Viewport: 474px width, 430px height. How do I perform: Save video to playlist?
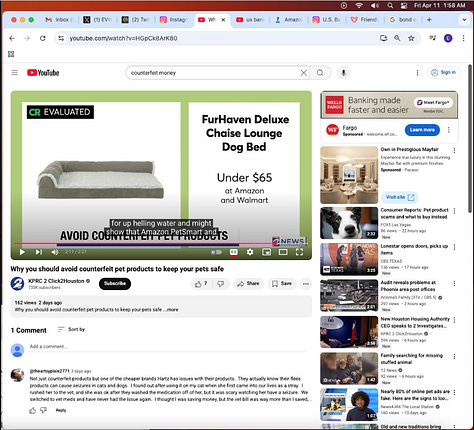[282, 284]
